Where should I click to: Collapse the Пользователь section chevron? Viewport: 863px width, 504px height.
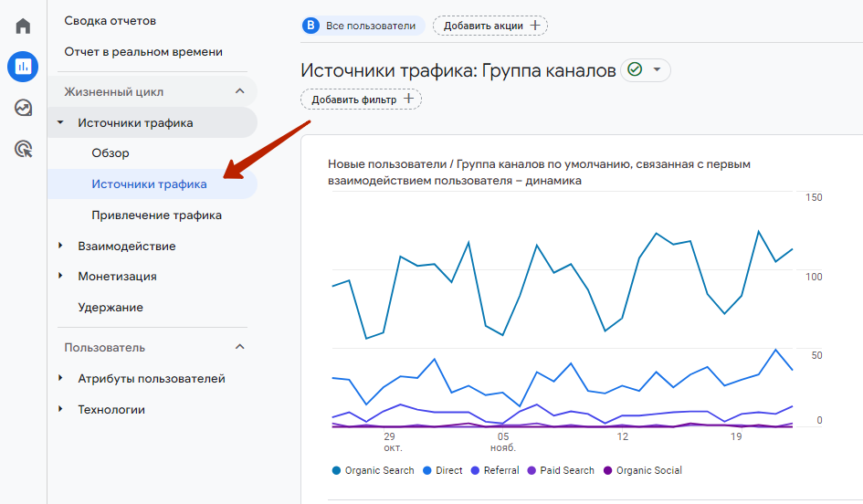click(x=240, y=347)
